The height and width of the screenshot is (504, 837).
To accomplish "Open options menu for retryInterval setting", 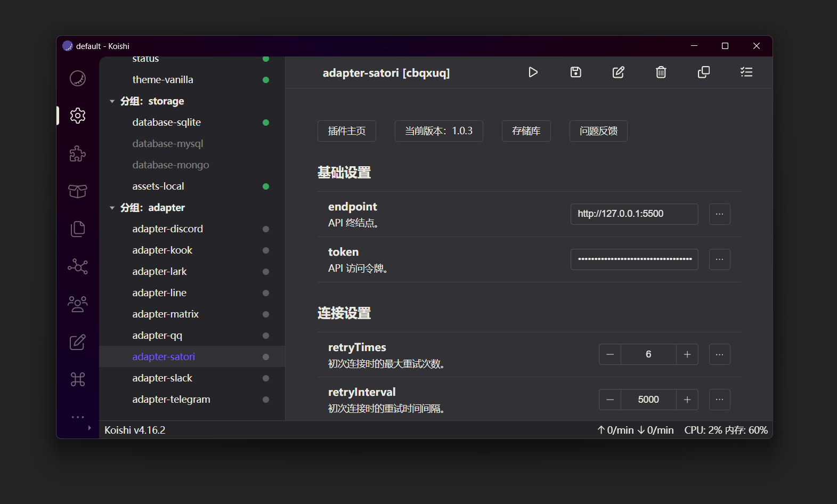I will 720,400.
